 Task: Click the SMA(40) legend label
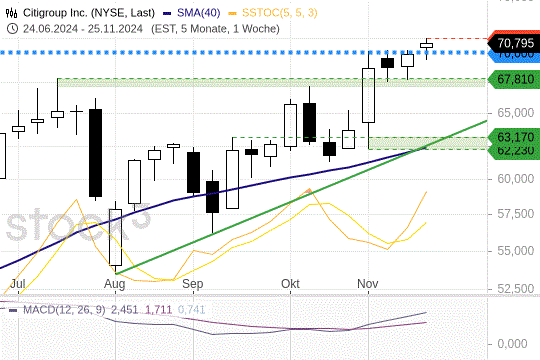point(198,13)
